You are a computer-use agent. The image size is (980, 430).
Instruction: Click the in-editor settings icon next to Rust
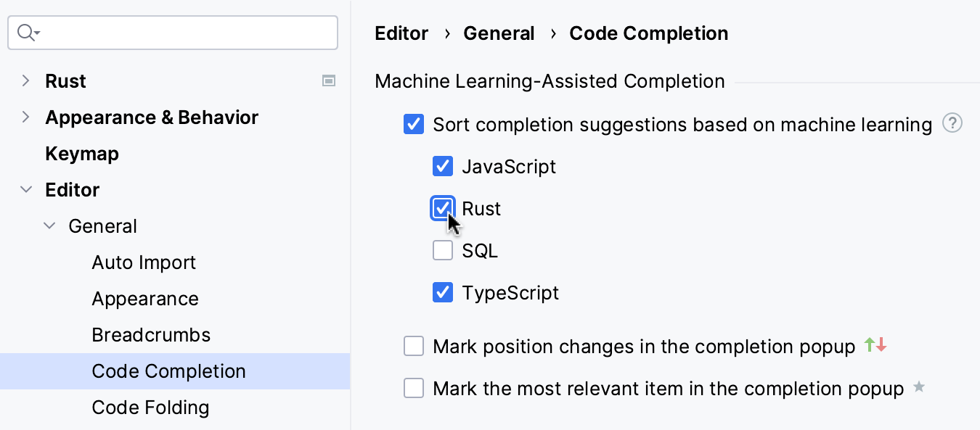[328, 80]
